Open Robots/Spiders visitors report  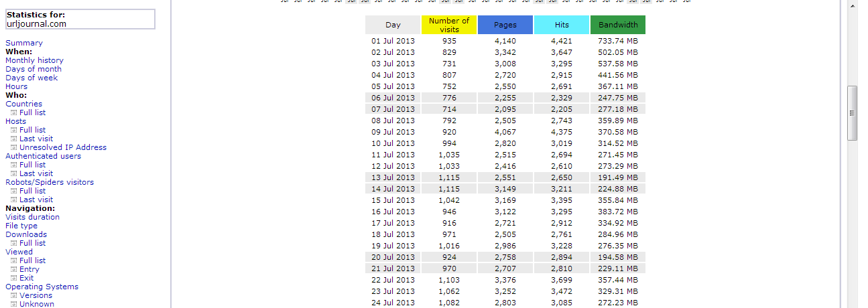pyautogui.click(x=50, y=182)
